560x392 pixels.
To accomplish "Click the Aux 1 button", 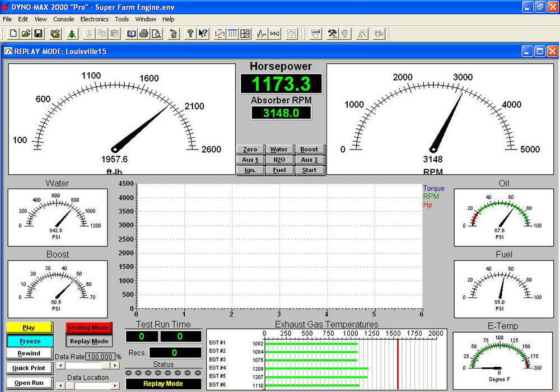I will point(250,160).
